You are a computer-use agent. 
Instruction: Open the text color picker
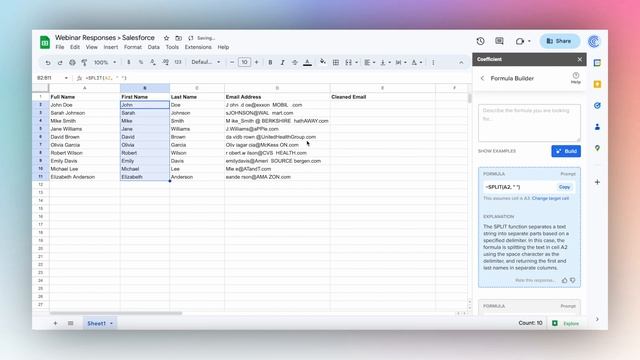(307, 62)
